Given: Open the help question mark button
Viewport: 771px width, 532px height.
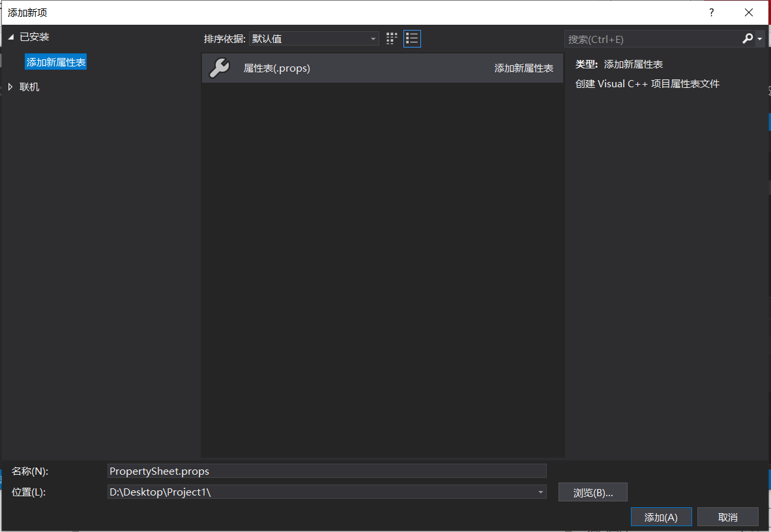Looking at the screenshot, I should (712, 12).
